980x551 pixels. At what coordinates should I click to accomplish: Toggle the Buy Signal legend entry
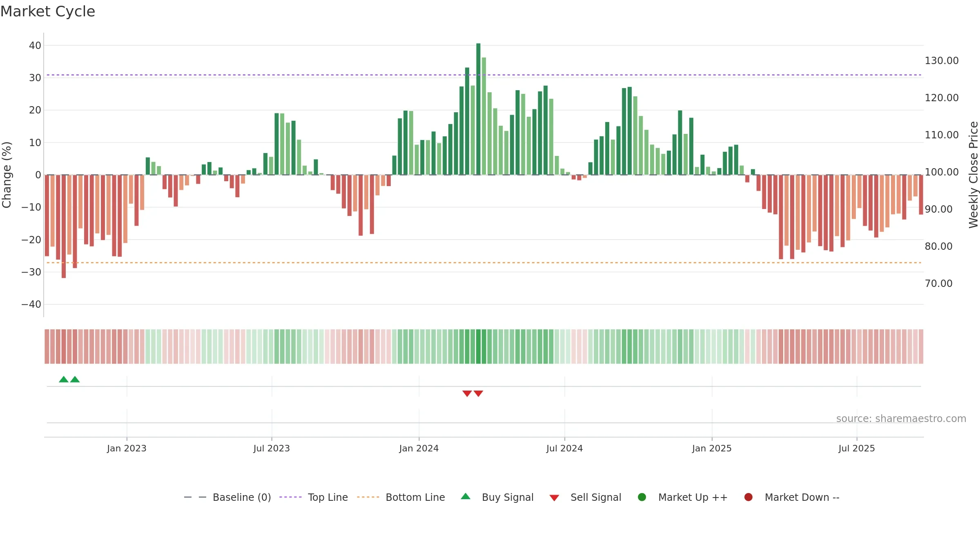[x=497, y=497]
